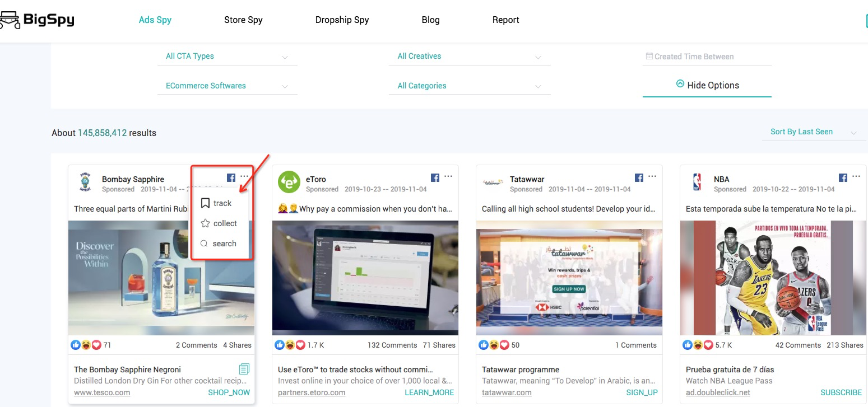868x407 pixels.
Task: Open the Dropship Spy tab
Action: point(342,20)
